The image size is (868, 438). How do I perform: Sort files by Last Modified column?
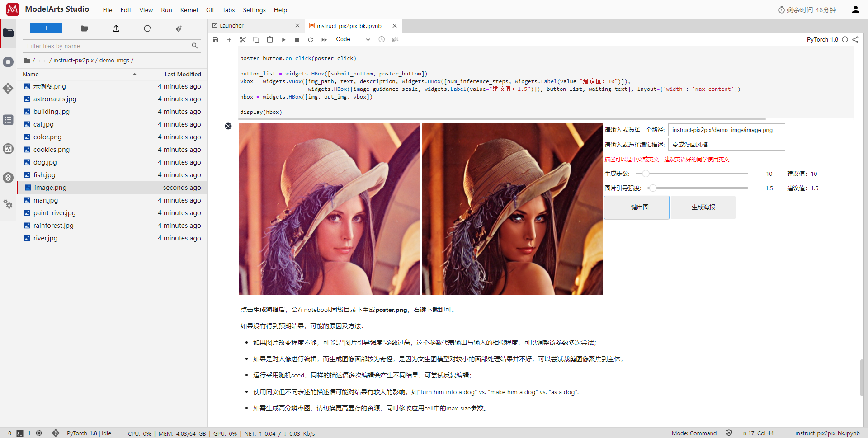click(x=176, y=74)
